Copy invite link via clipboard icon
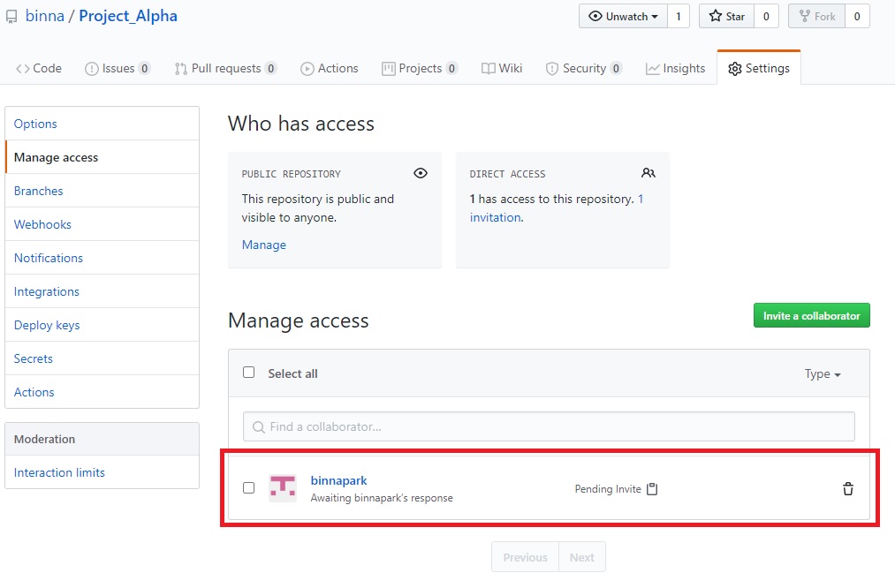 (652, 489)
